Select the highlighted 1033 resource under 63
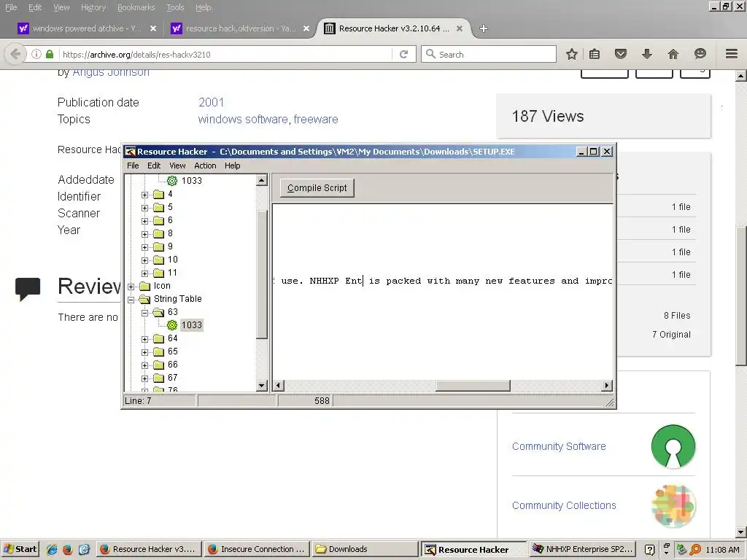This screenshot has width=747, height=560. (192, 325)
